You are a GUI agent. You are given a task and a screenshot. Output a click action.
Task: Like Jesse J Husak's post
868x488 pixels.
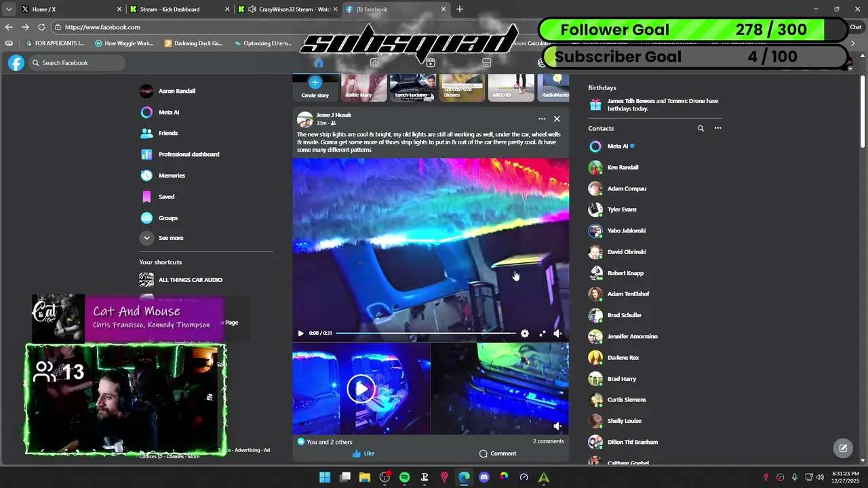pos(363,453)
